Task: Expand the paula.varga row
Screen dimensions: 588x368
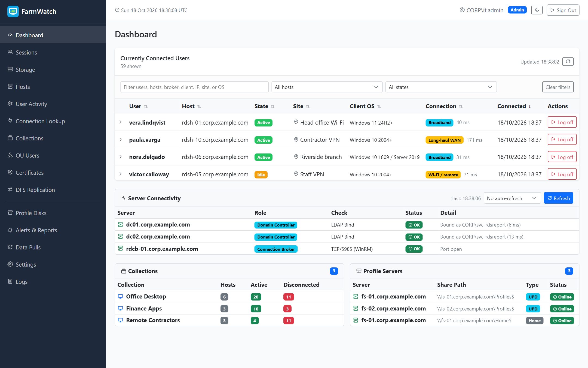Action: [x=121, y=140]
